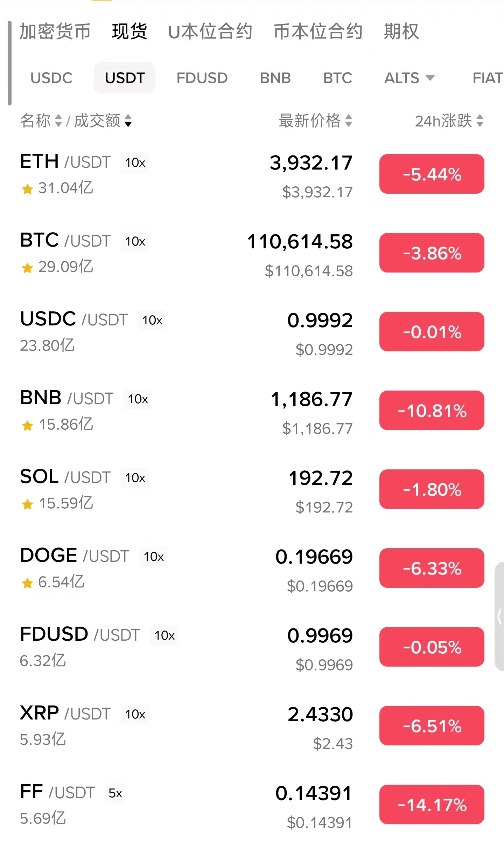Viewport: 504px width, 854px height.
Task: Sort list by name arrows
Action: (x=58, y=121)
